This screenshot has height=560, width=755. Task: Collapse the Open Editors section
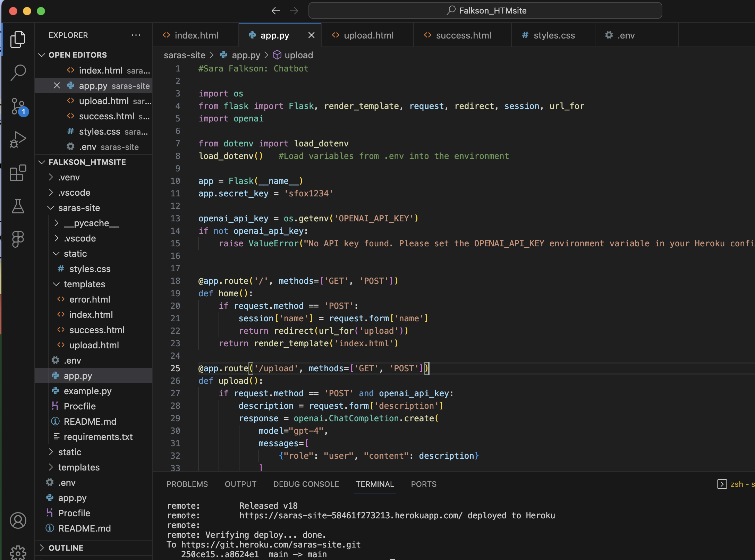42,55
